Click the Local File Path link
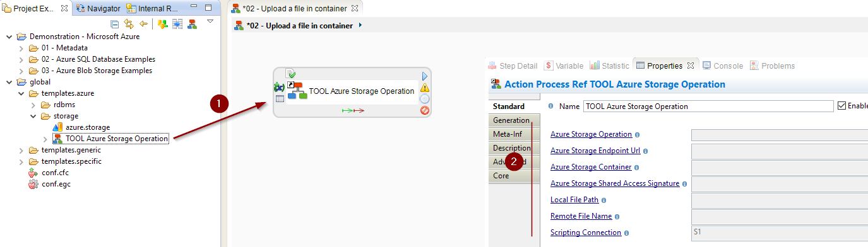This screenshot has width=868, height=247. (x=574, y=200)
